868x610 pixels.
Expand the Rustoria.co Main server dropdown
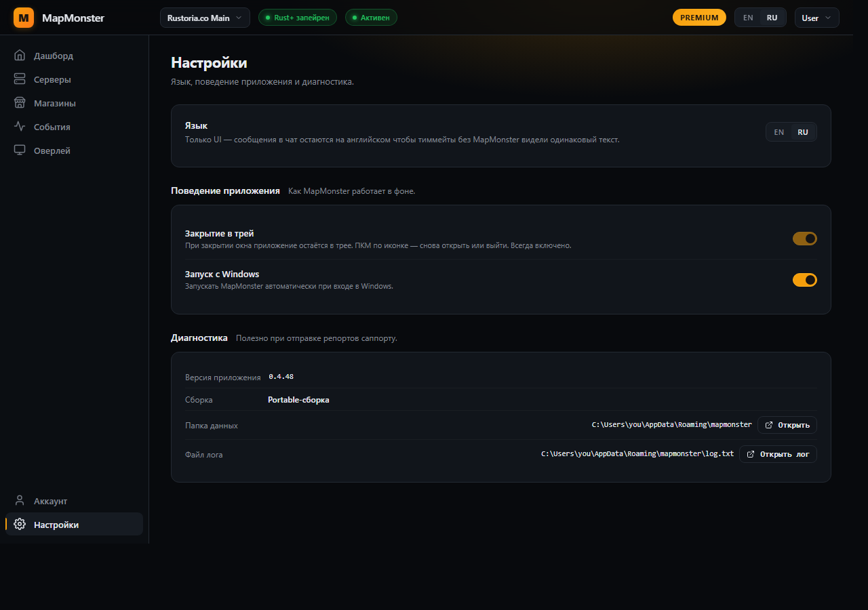pos(205,18)
